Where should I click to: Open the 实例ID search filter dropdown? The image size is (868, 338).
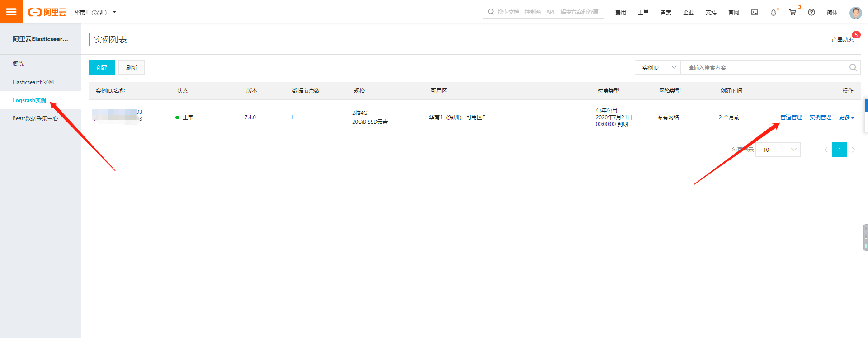[658, 67]
